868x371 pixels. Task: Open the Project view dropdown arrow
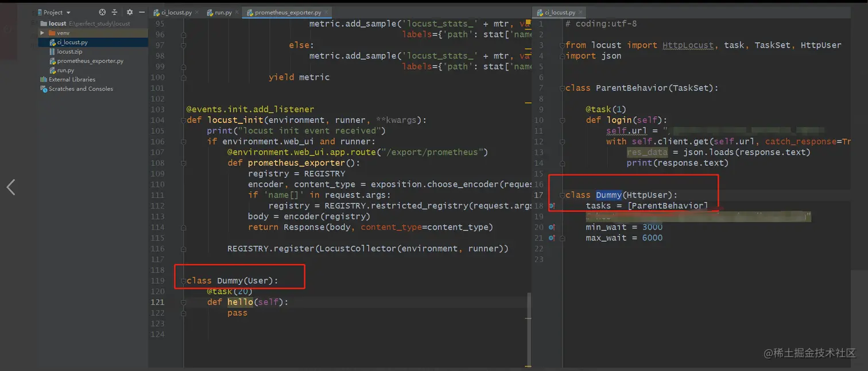coord(68,13)
